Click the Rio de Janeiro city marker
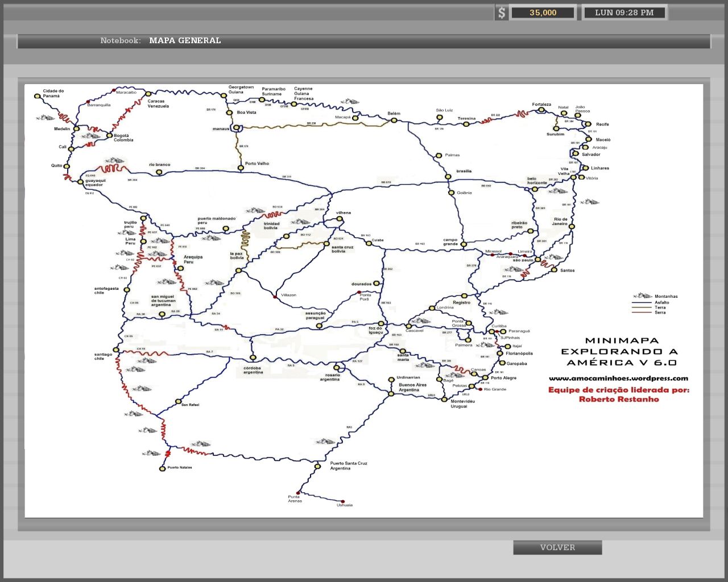Screen dimensions: 728x582 click(572, 226)
